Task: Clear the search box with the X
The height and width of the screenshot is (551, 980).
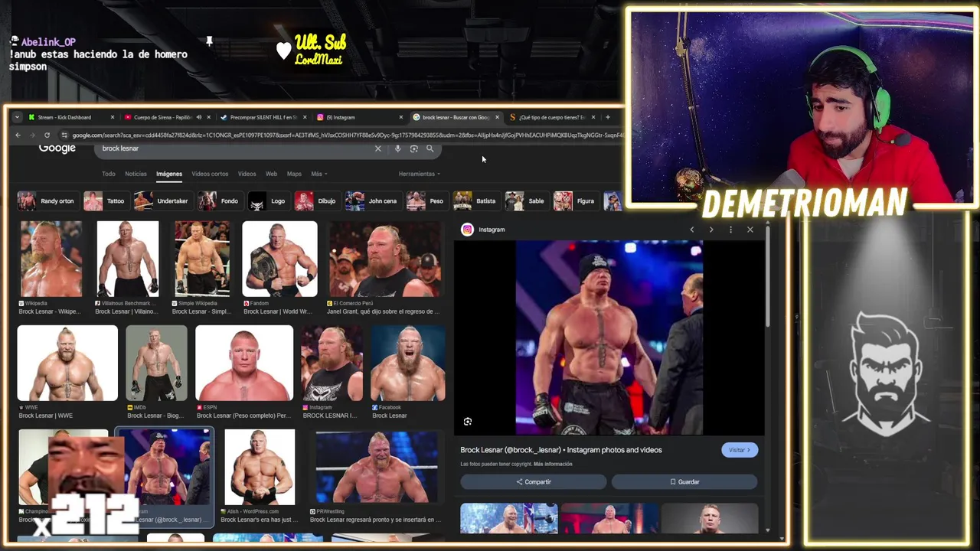Action: click(377, 148)
